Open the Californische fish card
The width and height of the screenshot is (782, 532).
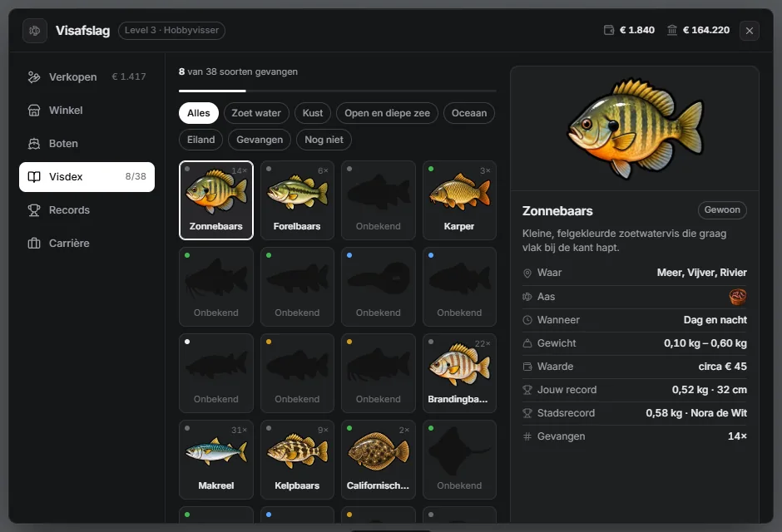378,460
